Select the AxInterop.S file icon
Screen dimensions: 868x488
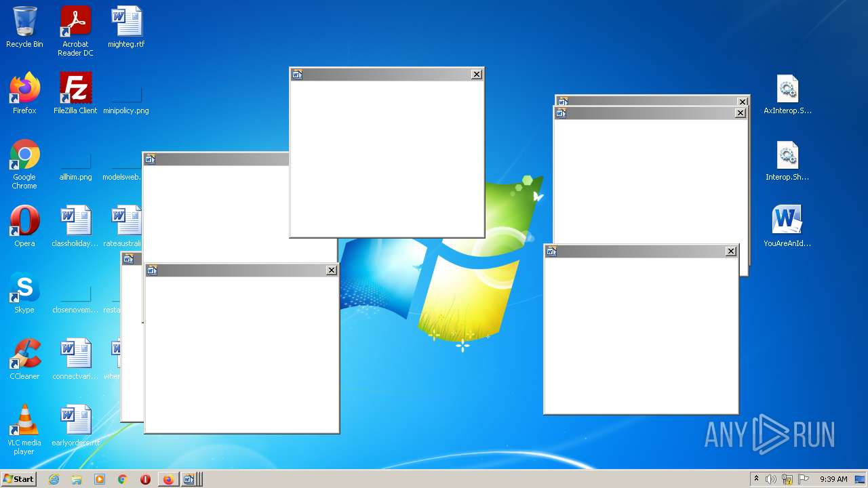click(x=787, y=94)
